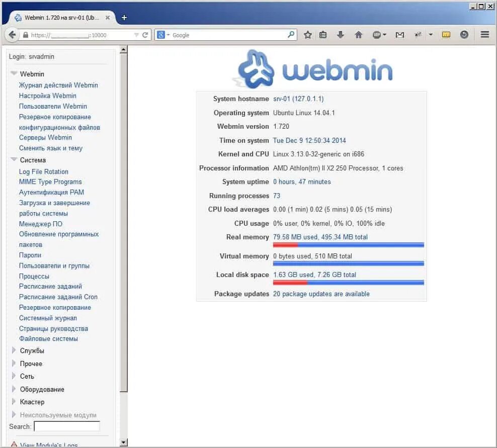This screenshot has height=448, width=497.
Task: Open the bookmarks list icon
Action: (x=323, y=35)
